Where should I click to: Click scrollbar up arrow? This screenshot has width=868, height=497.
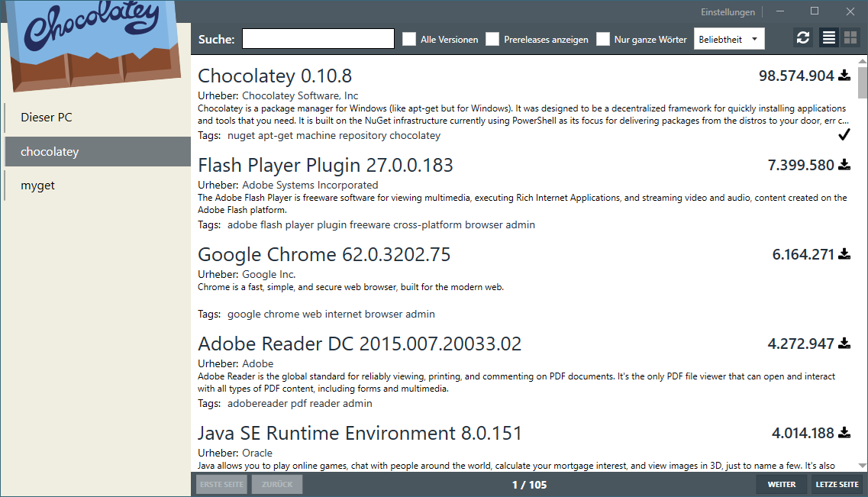pyautogui.click(x=863, y=61)
